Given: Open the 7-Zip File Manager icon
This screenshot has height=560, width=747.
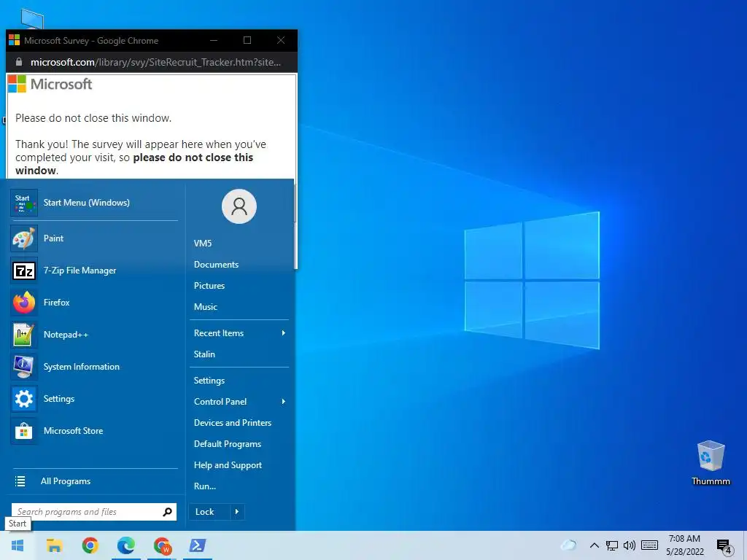Looking at the screenshot, I should click(x=24, y=271).
